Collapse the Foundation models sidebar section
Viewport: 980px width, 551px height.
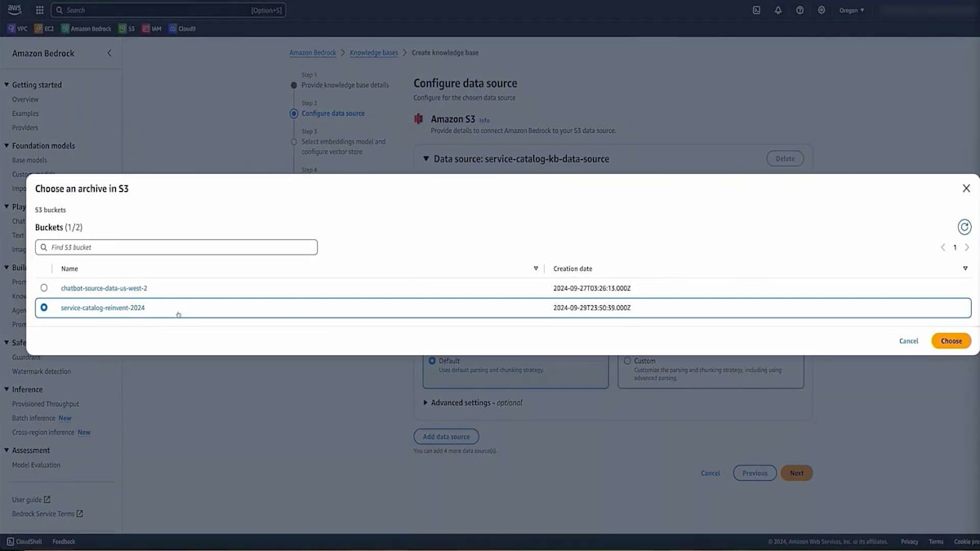[x=7, y=146]
